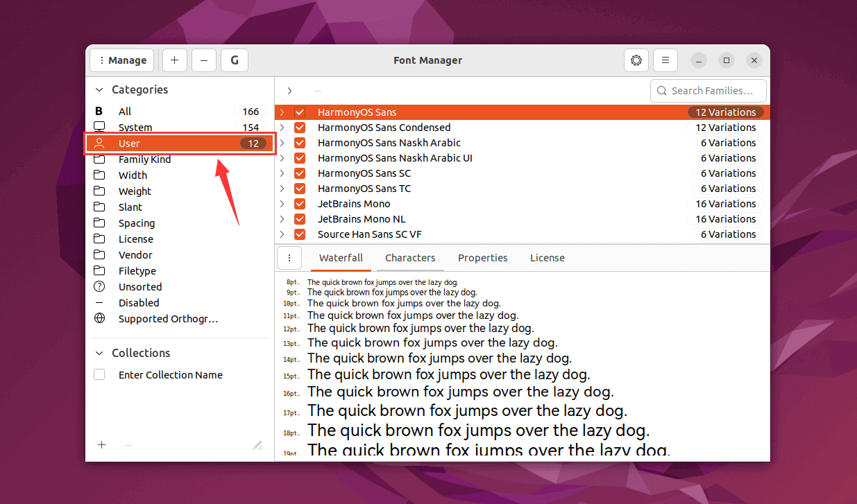Click the 166 count on All
Viewport: 857px width, 504px height.
(x=251, y=112)
